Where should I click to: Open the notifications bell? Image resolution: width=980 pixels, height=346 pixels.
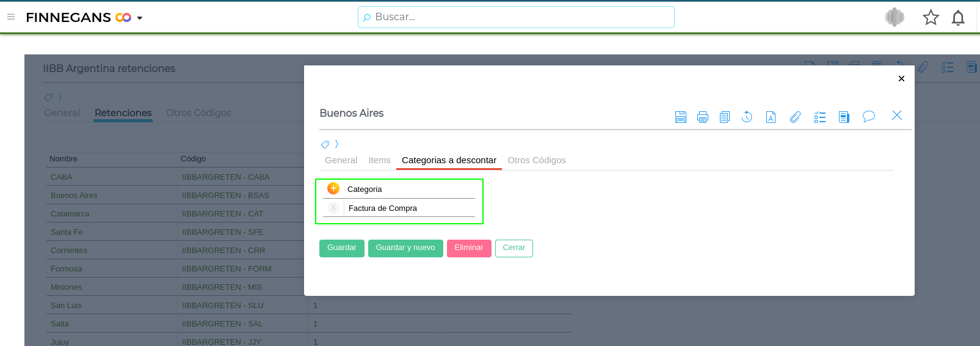click(958, 18)
